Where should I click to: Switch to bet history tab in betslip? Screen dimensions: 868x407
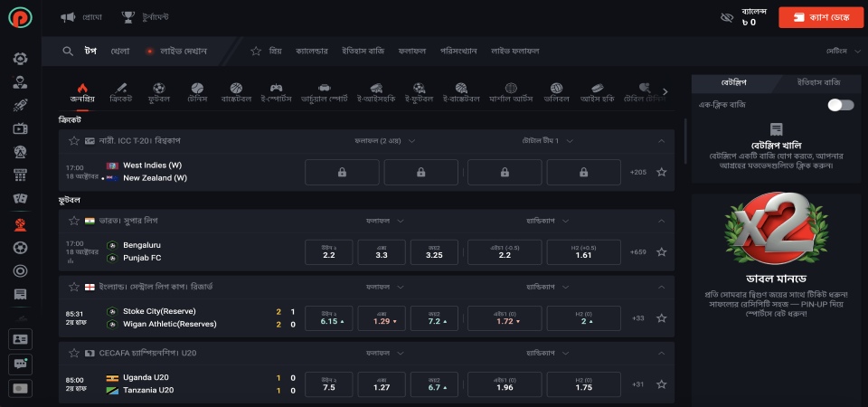818,82
